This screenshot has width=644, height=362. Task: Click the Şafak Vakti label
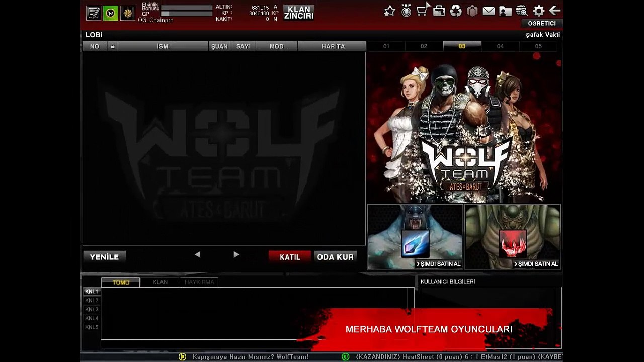543,35
